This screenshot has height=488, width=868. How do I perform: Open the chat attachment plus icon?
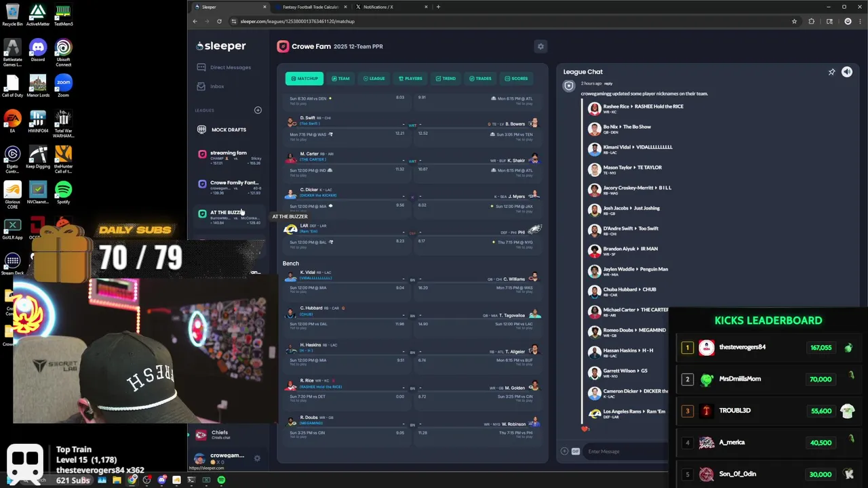564,451
